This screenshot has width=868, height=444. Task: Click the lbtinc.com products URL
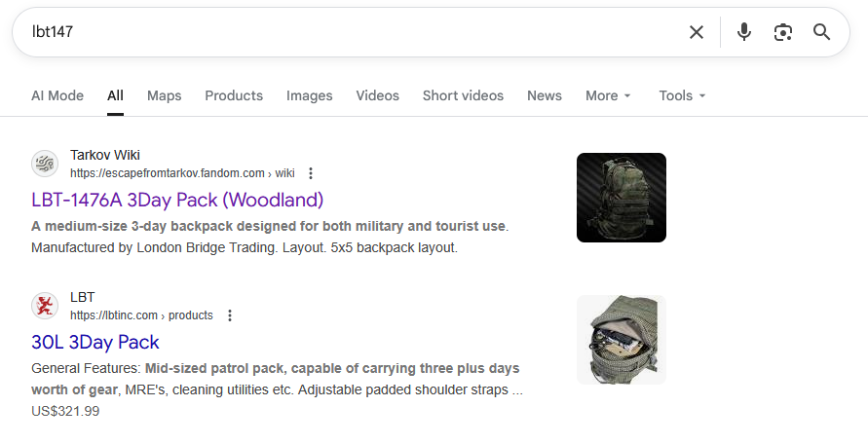pyautogui.click(x=141, y=315)
